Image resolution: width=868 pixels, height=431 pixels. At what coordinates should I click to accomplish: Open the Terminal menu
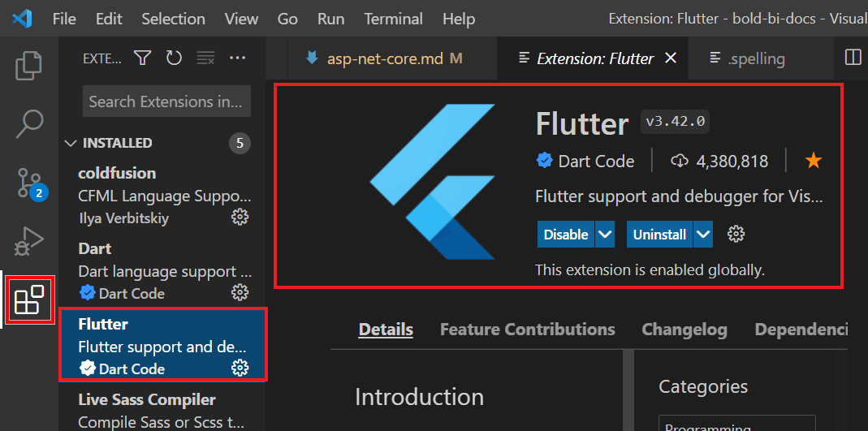[394, 19]
